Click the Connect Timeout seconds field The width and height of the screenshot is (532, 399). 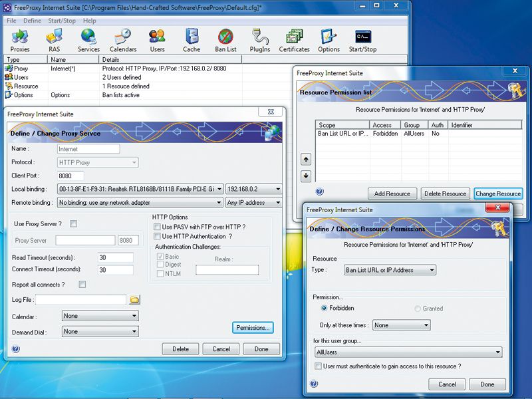point(115,270)
